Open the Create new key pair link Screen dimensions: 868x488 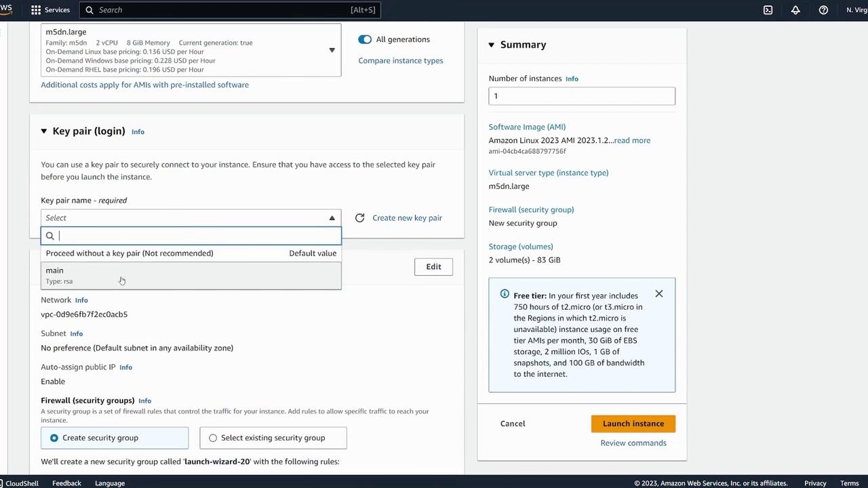[x=407, y=218]
